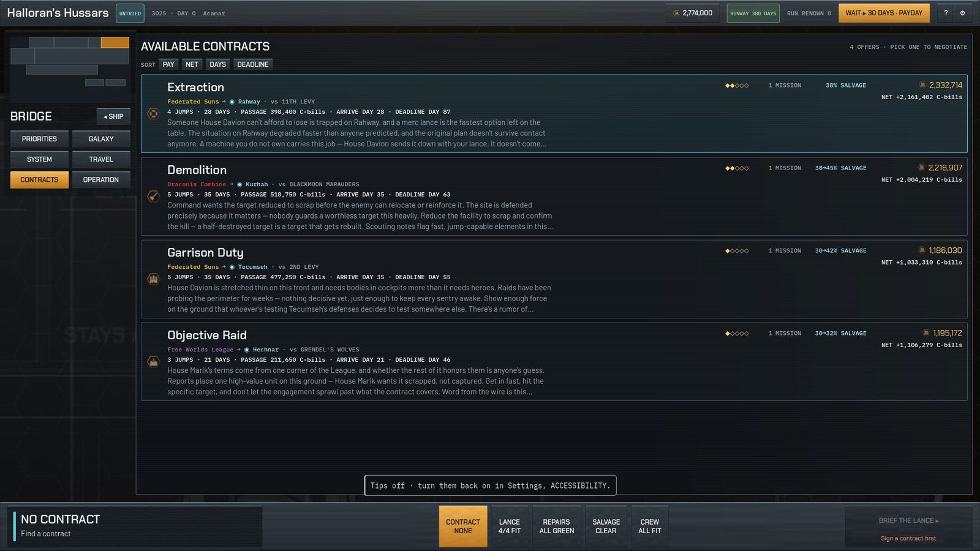
Task: Click the C-bills icon next to 1,186,030
Action: point(922,250)
